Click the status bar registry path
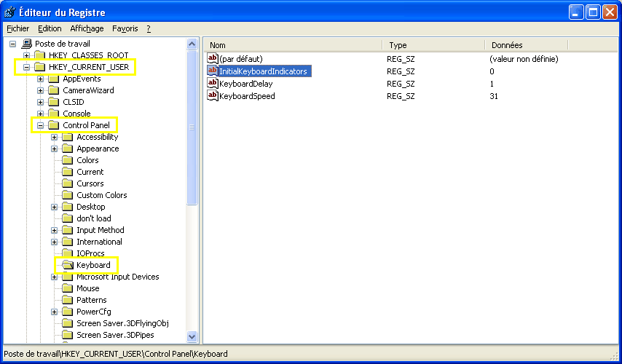622x364 pixels. (115, 353)
